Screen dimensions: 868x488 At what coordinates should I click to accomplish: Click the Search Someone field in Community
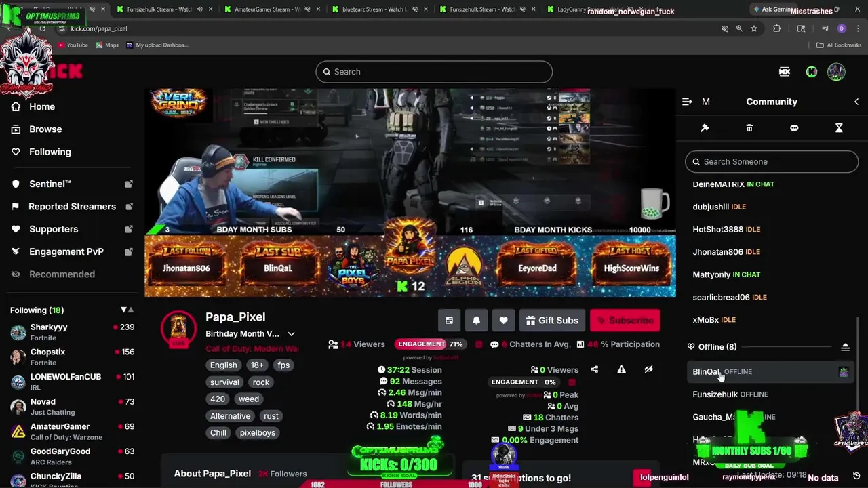coord(772,162)
